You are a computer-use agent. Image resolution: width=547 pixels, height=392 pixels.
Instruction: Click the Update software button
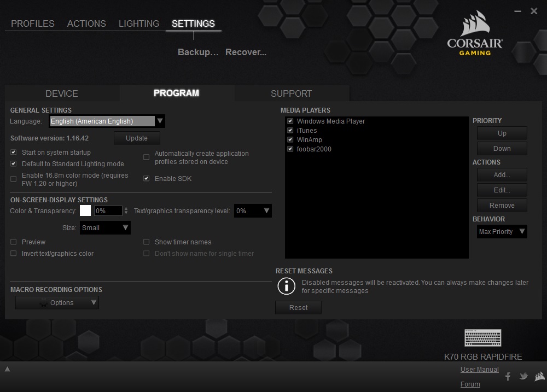click(x=137, y=138)
